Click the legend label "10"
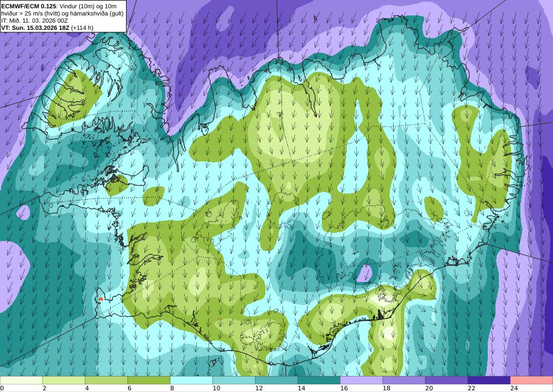 216,388
